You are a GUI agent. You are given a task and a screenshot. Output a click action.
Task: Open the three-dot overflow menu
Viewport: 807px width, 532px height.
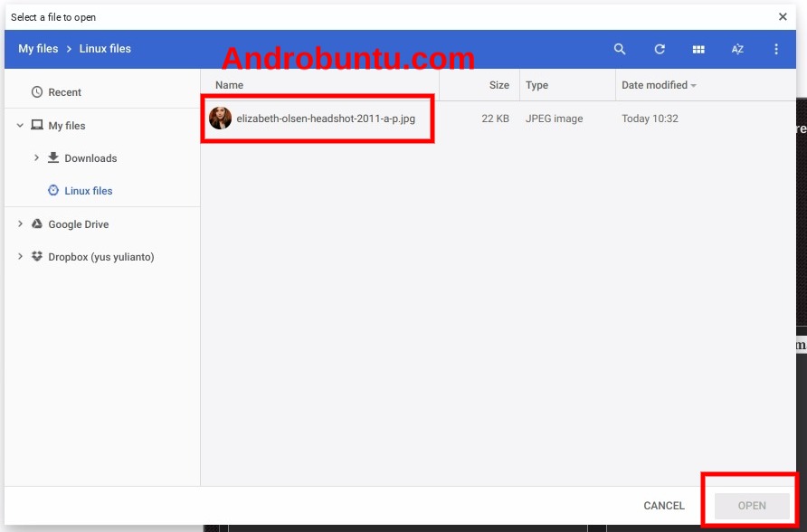pos(776,49)
